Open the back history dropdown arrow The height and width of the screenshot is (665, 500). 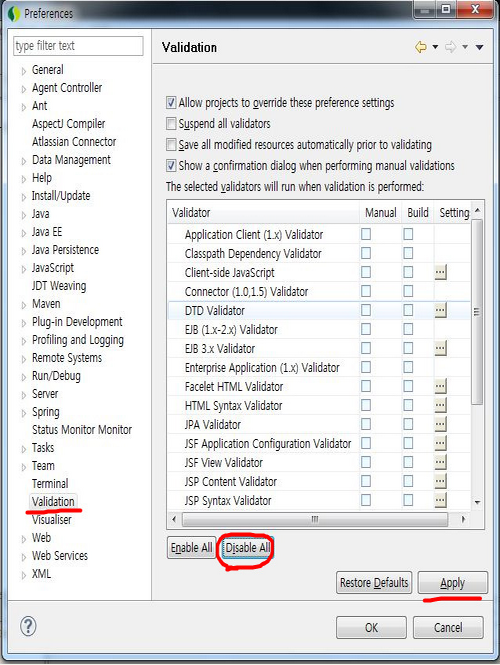[x=435, y=47]
